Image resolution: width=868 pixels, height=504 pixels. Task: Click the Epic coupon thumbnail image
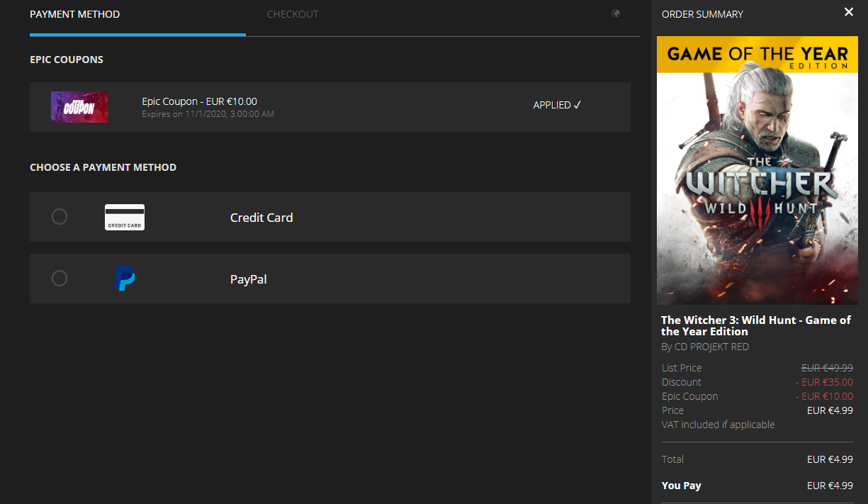[x=79, y=107]
